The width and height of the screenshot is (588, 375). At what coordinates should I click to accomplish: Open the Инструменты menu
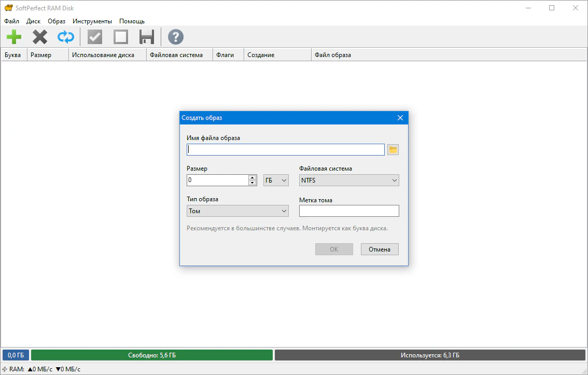click(x=92, y=21)
